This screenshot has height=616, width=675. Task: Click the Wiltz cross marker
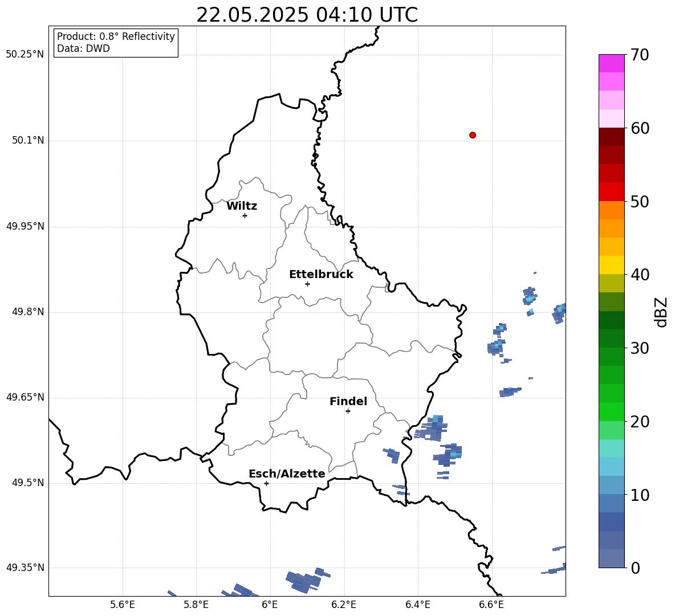(x=245, y=215)
